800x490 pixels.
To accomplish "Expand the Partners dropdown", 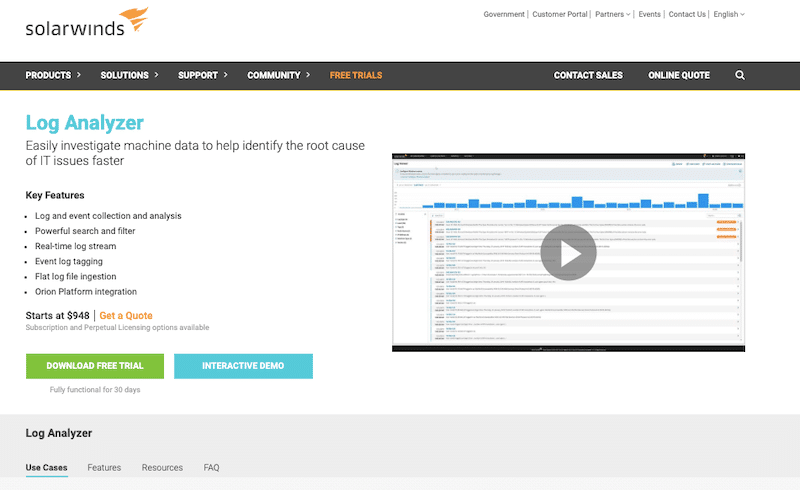I will tap(613, 14).
